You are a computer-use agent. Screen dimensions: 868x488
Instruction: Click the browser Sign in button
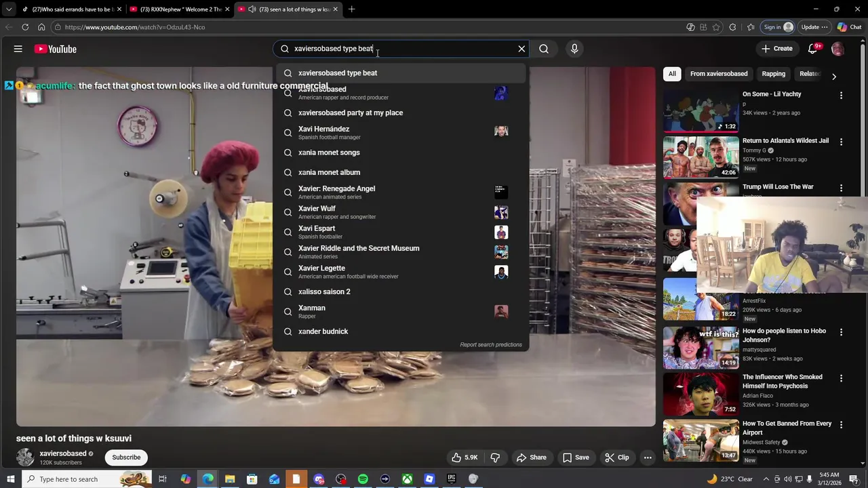(778, 27)
